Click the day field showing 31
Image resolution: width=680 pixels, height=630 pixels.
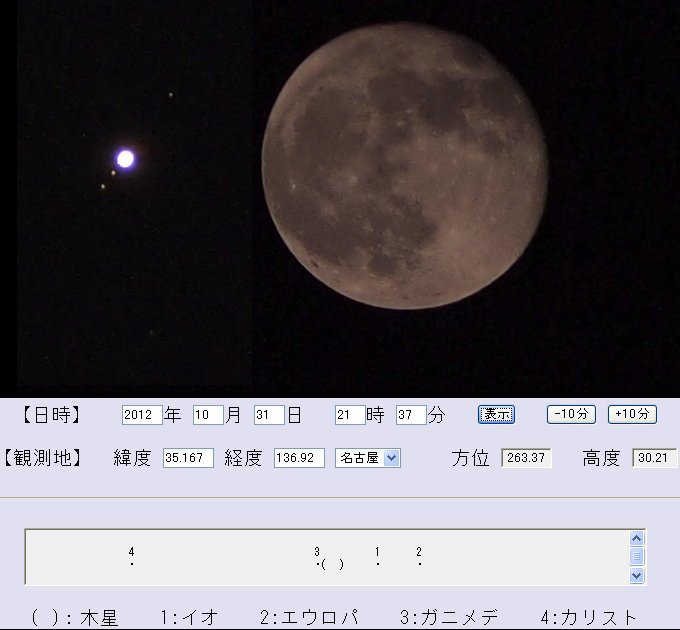pos(269,415)
